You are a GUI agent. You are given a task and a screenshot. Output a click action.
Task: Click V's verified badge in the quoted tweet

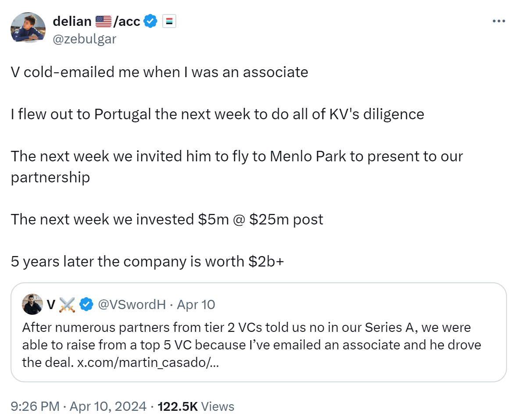[x=86, y=304]
